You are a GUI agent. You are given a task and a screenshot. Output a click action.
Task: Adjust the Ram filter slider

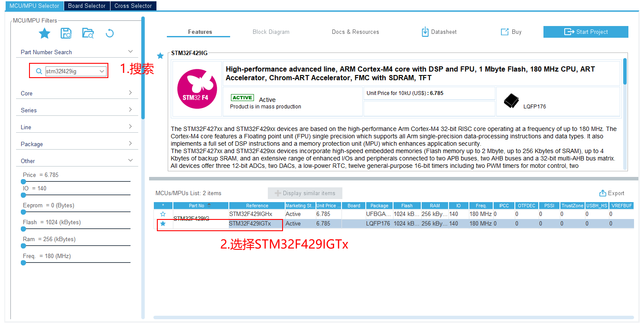click(23, 246)
